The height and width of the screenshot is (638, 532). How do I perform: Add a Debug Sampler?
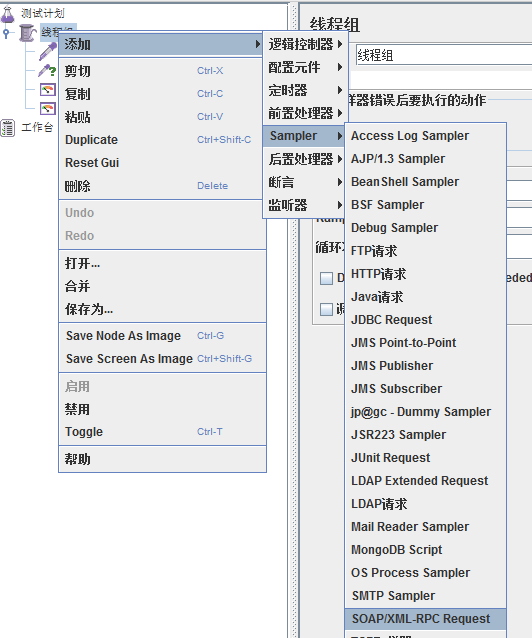pos(425,228)
